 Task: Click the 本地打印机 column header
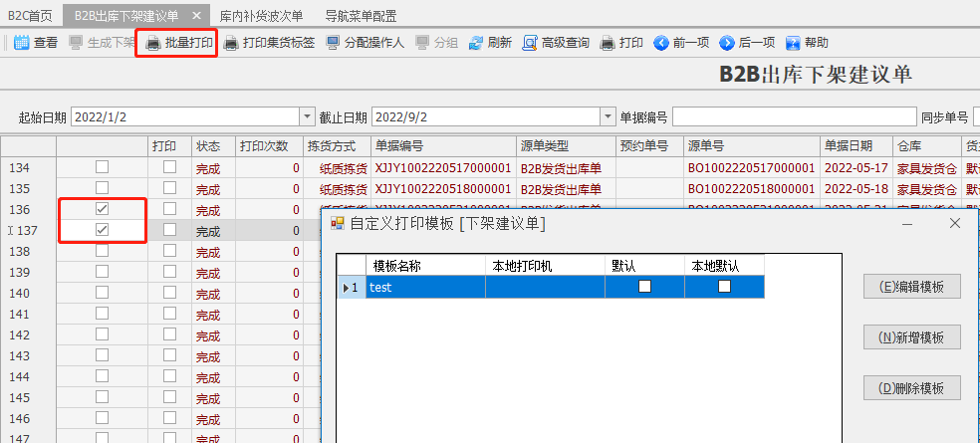[545, 266]
